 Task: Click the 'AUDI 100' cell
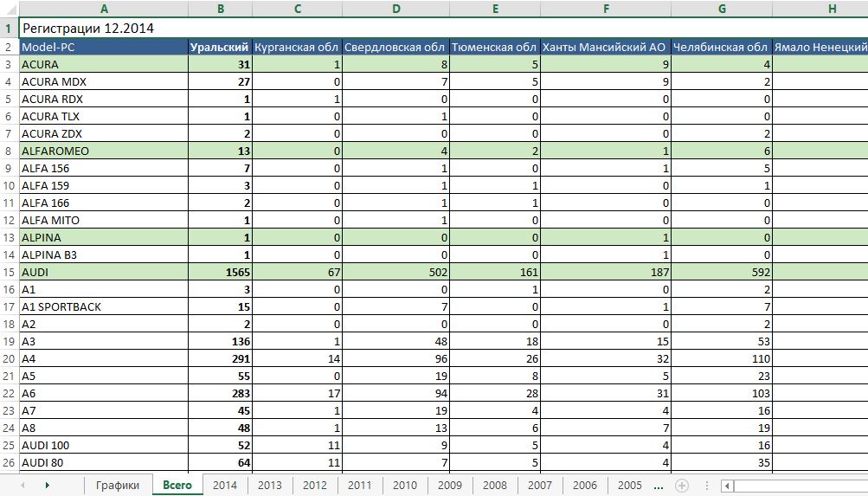coord(104,445)
